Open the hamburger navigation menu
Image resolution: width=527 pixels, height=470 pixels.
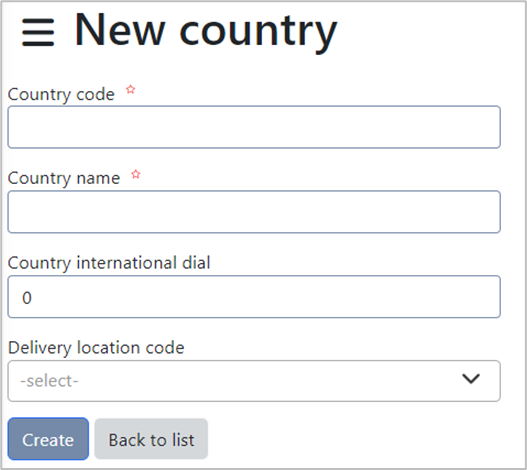[x=38, y=32]
